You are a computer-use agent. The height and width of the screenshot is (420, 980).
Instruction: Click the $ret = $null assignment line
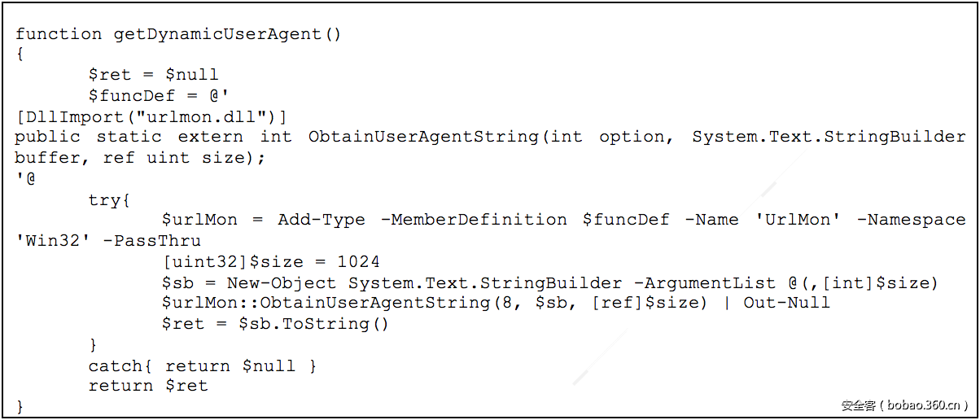pyautogui.click(x=153, y=75)
